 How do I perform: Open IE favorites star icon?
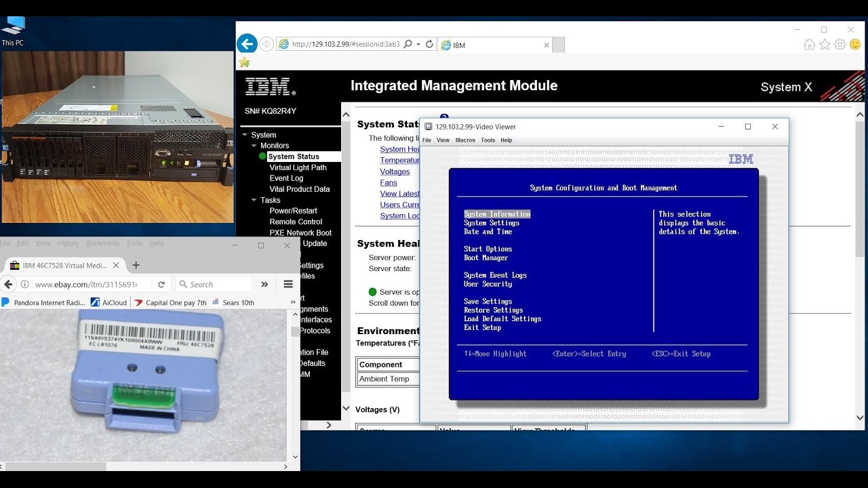[x=825, y=45]
